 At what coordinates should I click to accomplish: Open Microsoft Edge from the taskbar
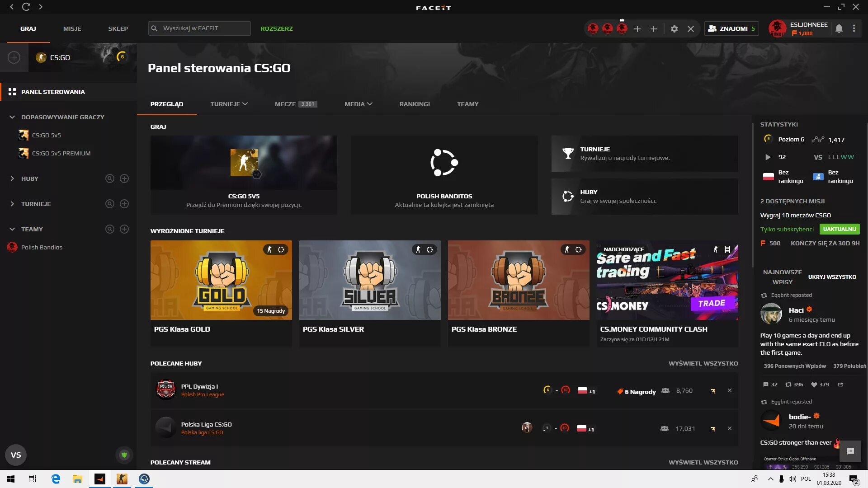tap(56, 479)
